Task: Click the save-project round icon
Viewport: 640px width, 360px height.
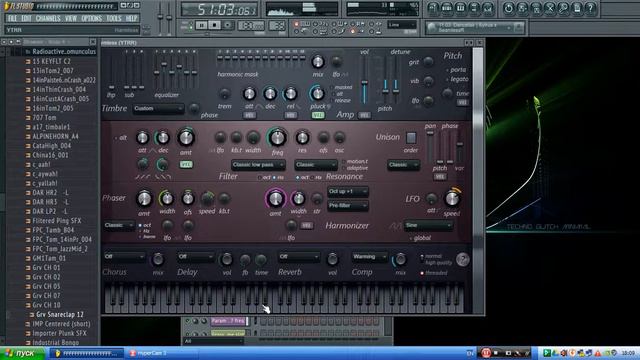Action: click(522, 8)
